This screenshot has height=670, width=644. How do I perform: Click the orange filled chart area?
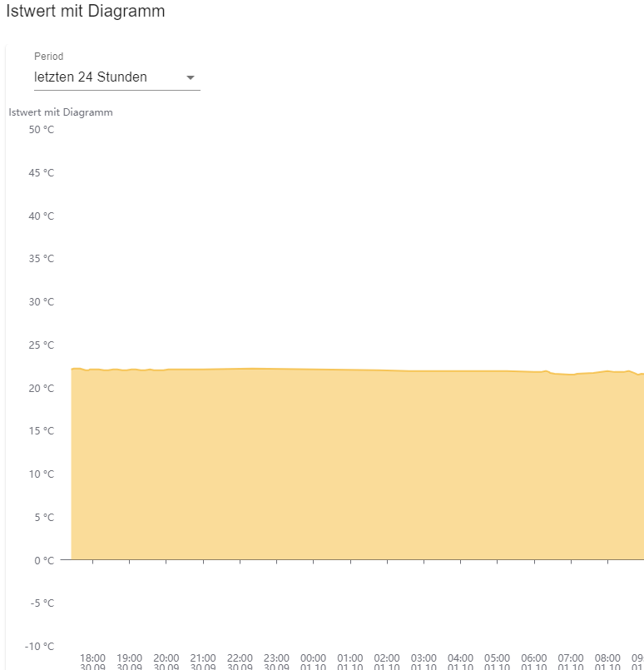click(x=333, y=466)
